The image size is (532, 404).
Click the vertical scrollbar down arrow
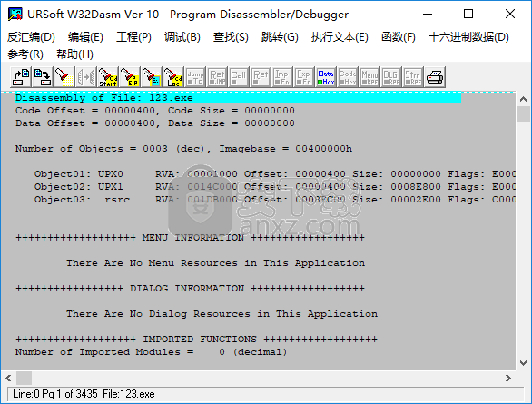click(523, 363)
